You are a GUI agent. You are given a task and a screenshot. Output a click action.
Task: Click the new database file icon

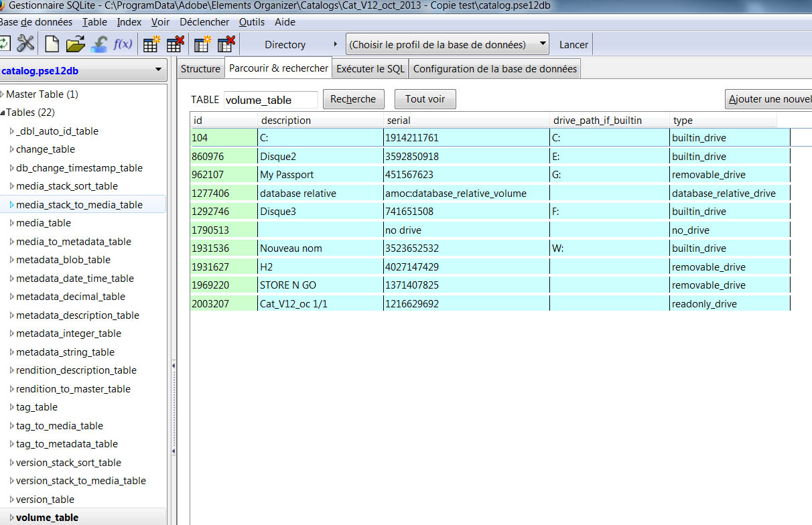pos(52,43)
